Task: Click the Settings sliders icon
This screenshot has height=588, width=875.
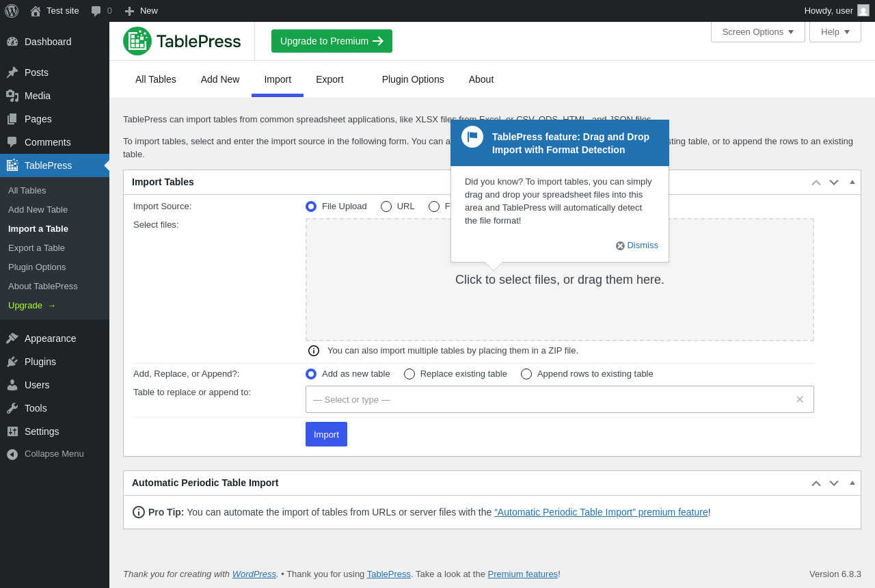Action: point(12,431)
